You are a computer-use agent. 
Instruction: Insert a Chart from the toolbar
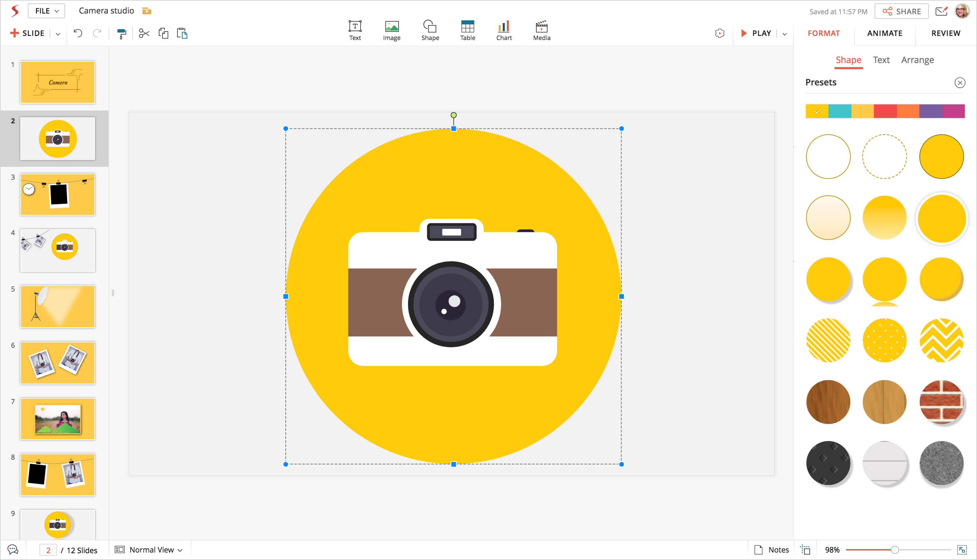point(504,31)
